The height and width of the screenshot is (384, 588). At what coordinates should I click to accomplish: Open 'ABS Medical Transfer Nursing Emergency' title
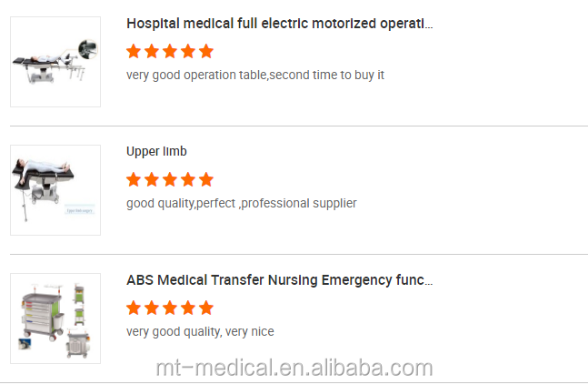pyautogui.click(x=279, y=280)
